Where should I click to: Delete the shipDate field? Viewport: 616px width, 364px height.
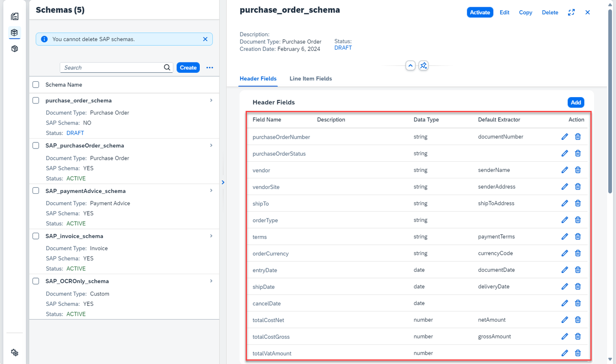(578, 287)
